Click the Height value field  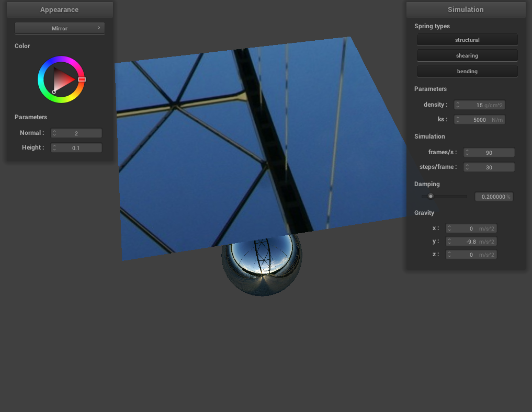76,148
